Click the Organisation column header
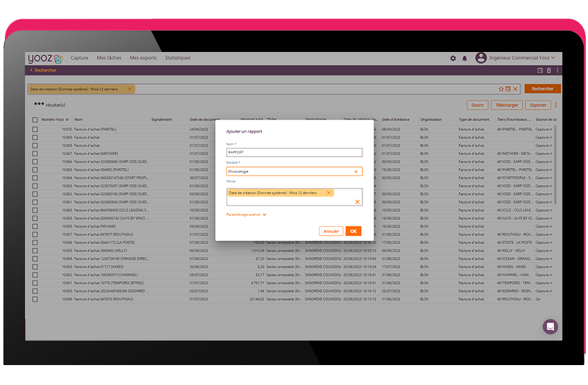Image resolution: width=588 pixels, height=385 pixels. point(431,120)
